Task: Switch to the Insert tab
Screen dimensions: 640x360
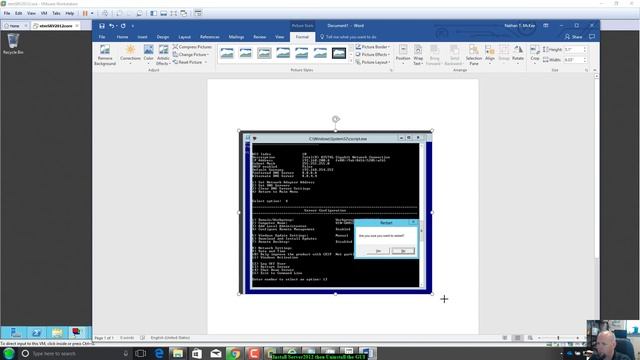Action: pos(142,37)
